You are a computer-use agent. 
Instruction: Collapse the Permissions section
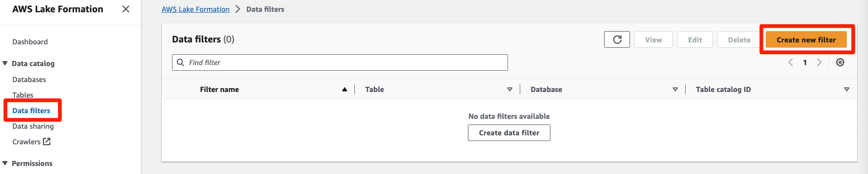coord(5,163)
